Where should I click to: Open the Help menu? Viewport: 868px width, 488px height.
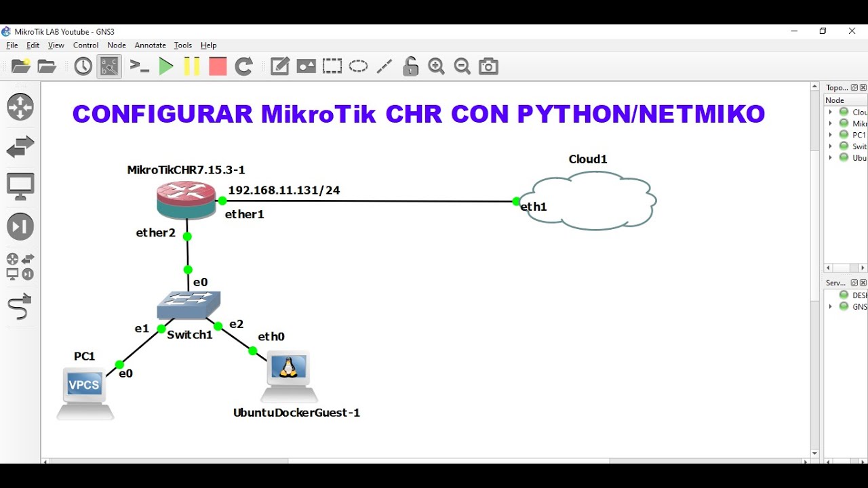209,45
